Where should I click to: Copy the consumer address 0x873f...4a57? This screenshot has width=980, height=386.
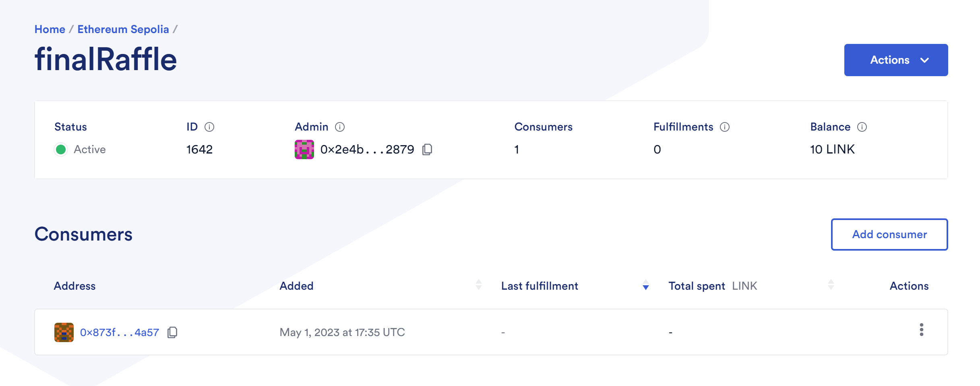[x=172, y=332]
